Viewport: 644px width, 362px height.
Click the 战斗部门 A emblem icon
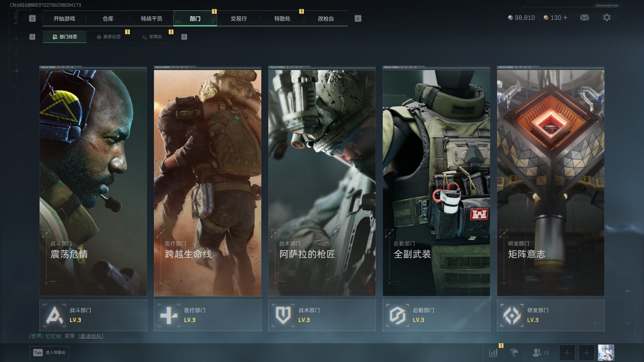click(55, 315)
